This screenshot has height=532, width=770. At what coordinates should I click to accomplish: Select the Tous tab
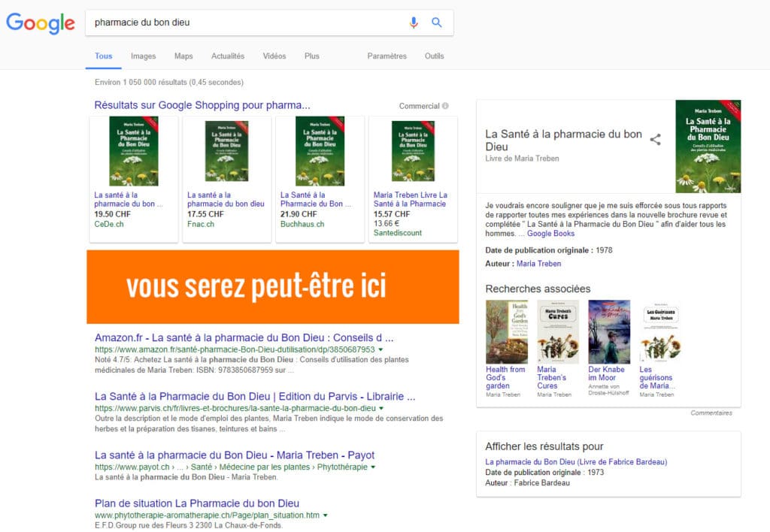click(x=104, y=56)
